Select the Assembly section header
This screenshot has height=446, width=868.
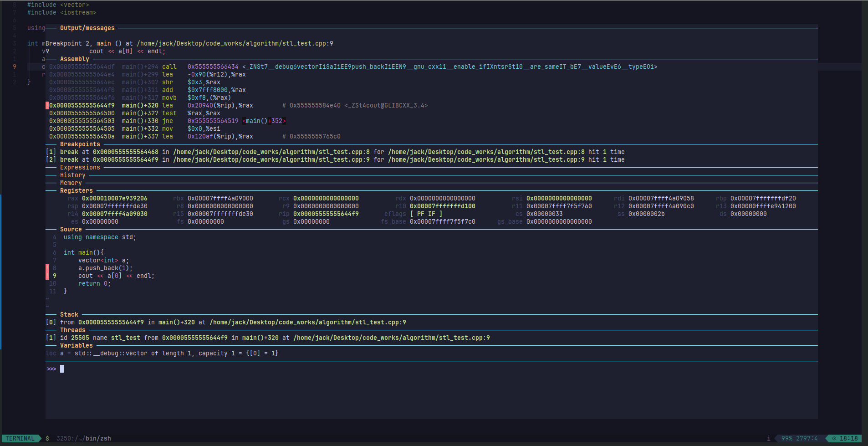[x=75, y=59]
